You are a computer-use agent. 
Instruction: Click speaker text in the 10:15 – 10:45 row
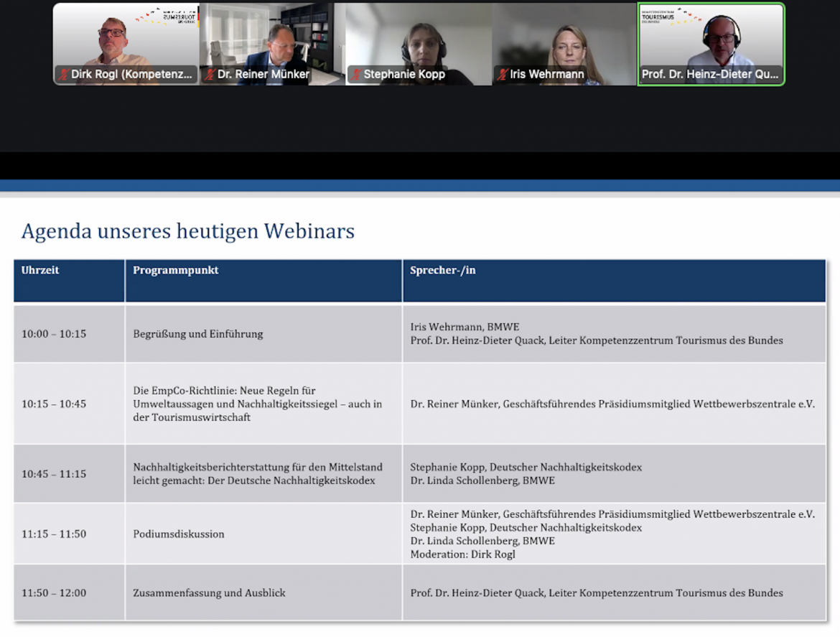tap(613, 404)
